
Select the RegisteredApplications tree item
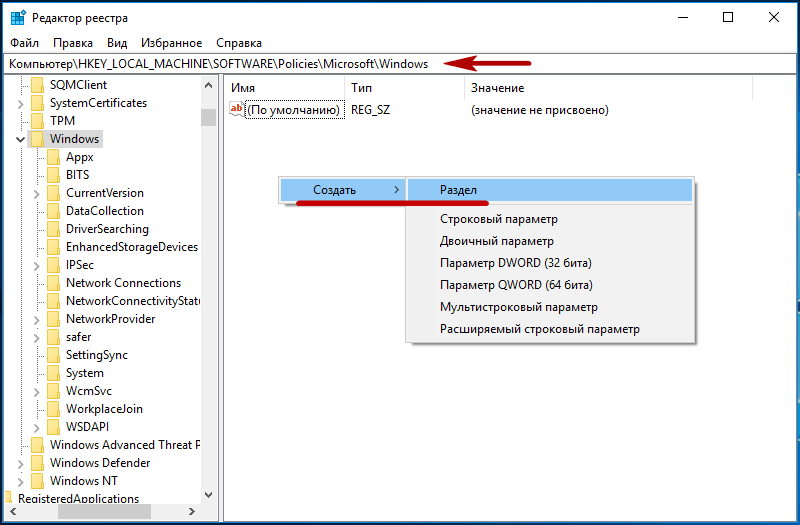pyautogui.click(x=78, y=498)
